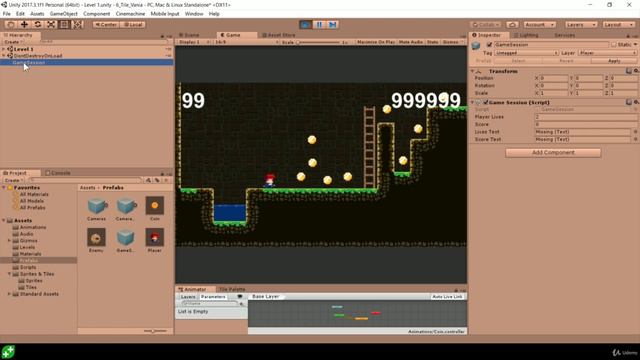640x360 pixels.
Task: Switch to the Scene tab
Action: 191,35
